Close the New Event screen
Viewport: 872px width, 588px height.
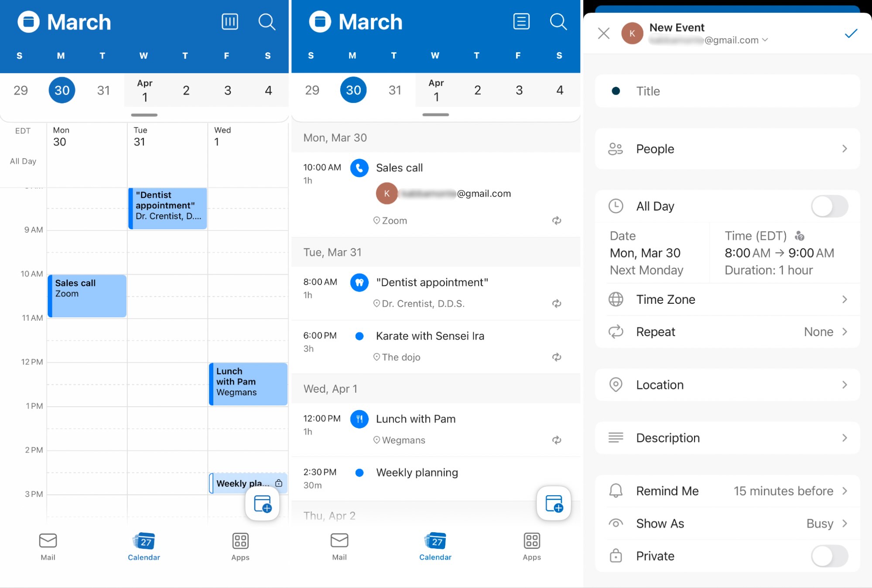604,33
